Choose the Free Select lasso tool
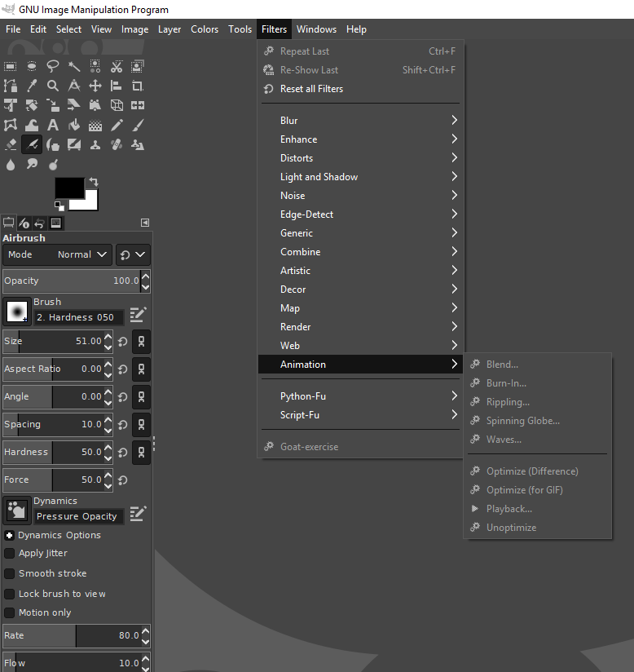The width and height of the screenshot is (634, 672). [x=53, y=66]
